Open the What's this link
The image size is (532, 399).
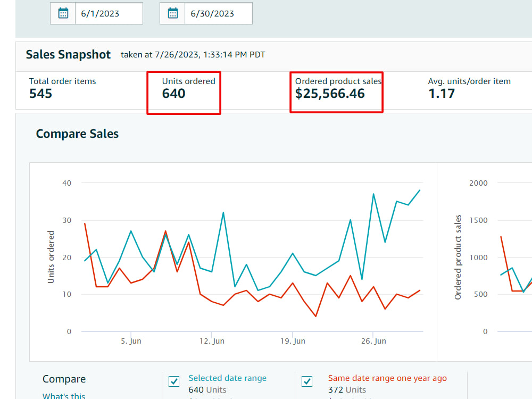(64, 396)
